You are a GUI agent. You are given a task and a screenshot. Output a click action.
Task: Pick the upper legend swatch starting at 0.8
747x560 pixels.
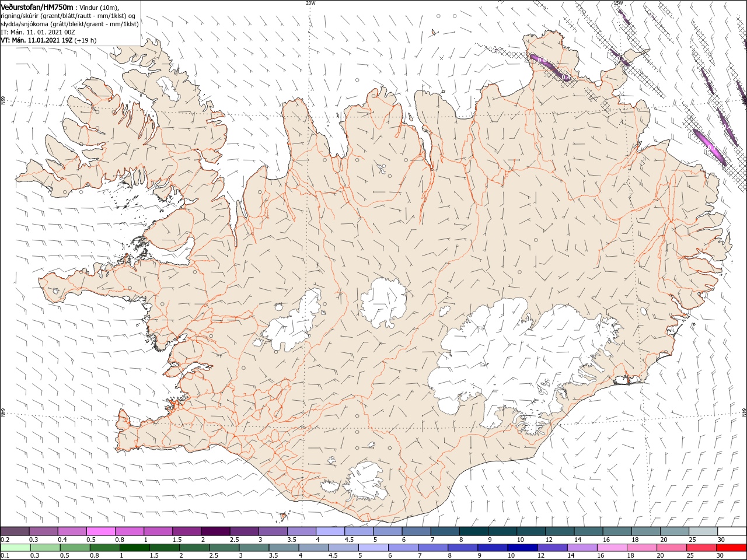pos(129,531)
